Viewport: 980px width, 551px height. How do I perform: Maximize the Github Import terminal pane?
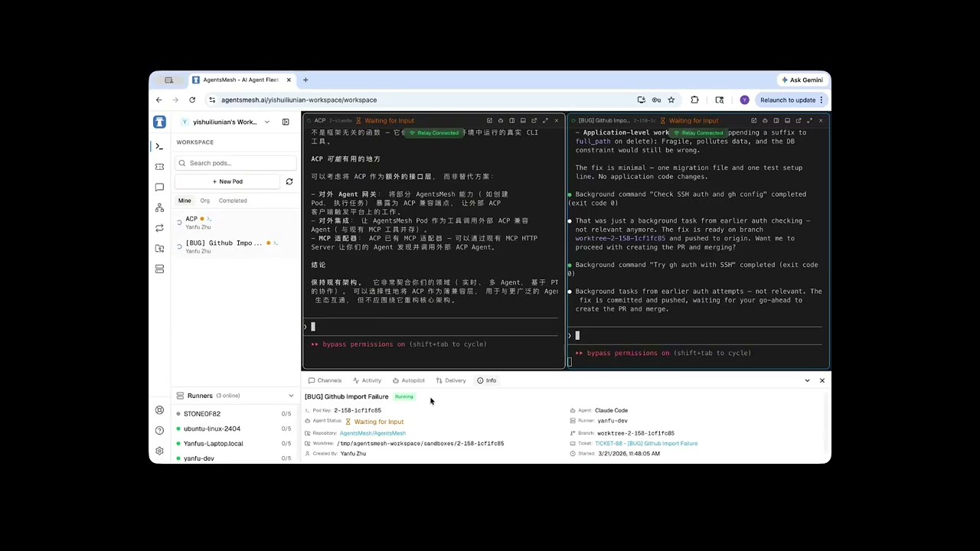coord(809,120)
